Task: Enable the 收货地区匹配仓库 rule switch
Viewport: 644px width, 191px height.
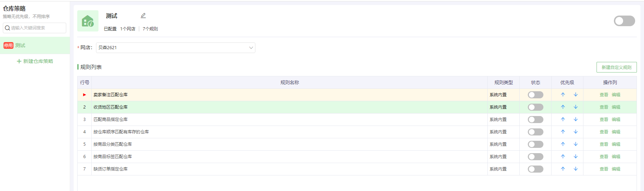Action: [x=535, y=107]
